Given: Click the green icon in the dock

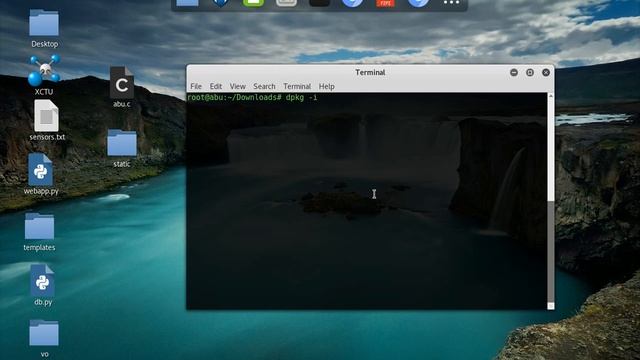Looking at the screenshot, I should pos(253,3).
